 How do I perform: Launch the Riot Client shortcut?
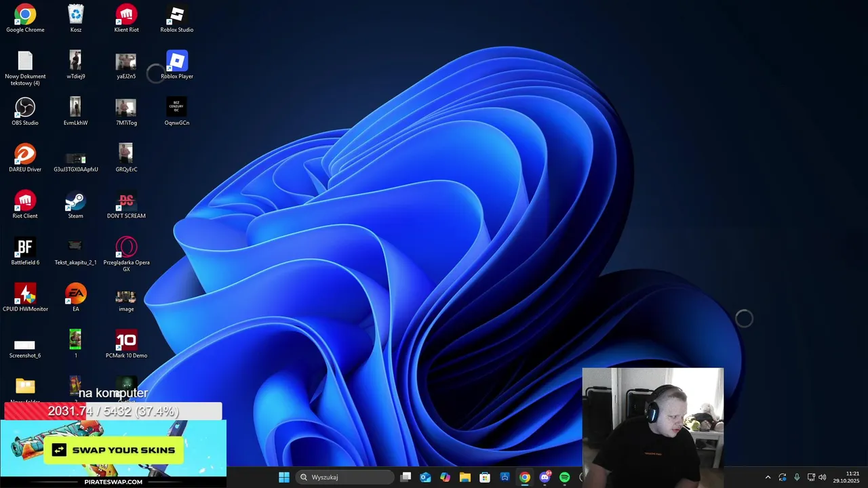pyautogui.click(x=25, y=205)
